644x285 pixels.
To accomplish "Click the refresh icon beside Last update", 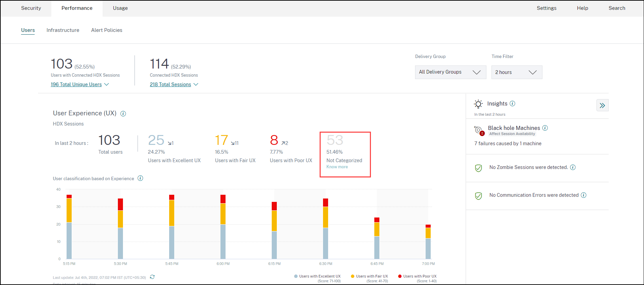I will [152, 277].
